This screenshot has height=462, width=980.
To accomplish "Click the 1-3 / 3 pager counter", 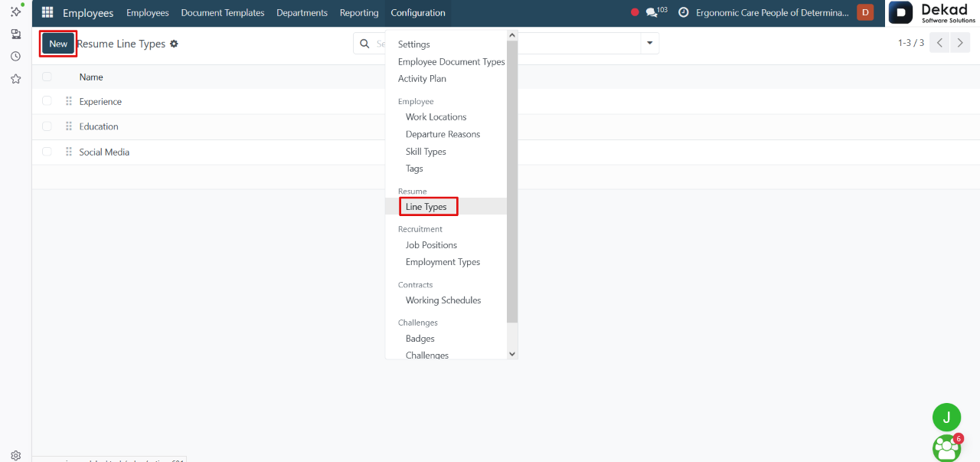I will tap(911, 43).
